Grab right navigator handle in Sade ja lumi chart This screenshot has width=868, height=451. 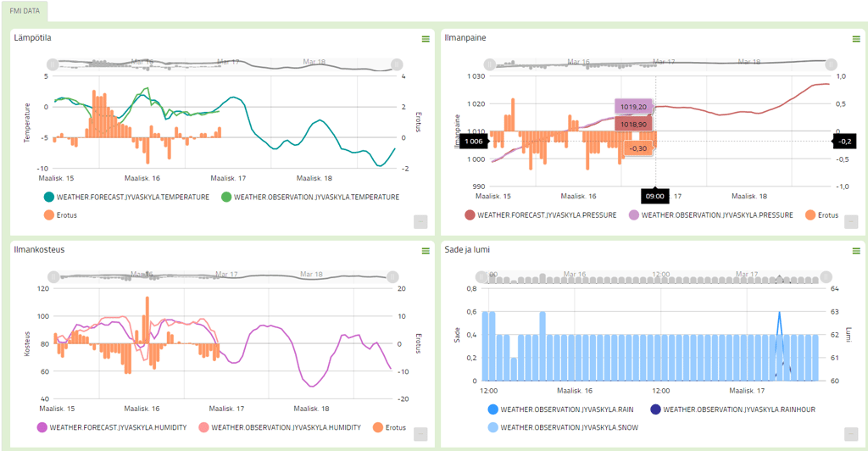coord(826,276)
